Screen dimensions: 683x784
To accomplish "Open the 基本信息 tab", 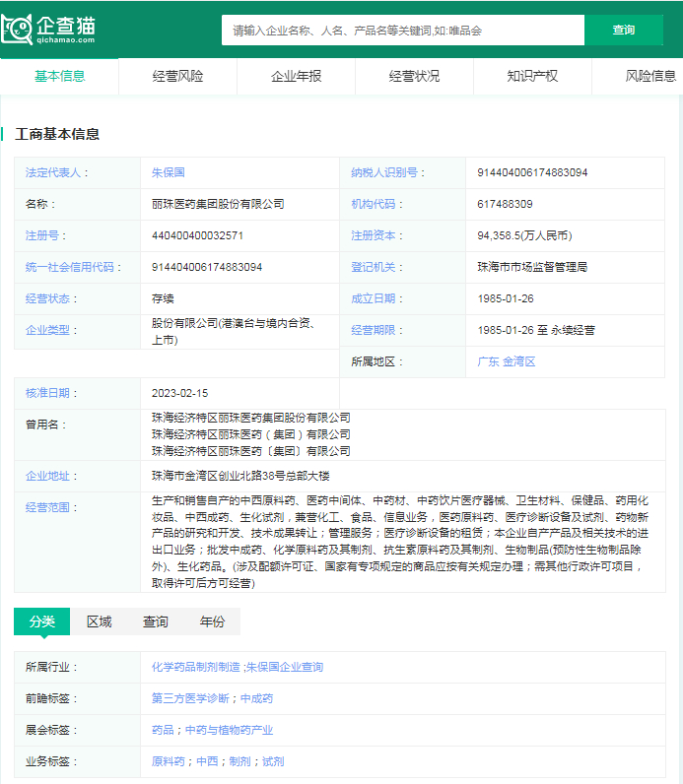I will pos(59,76).
